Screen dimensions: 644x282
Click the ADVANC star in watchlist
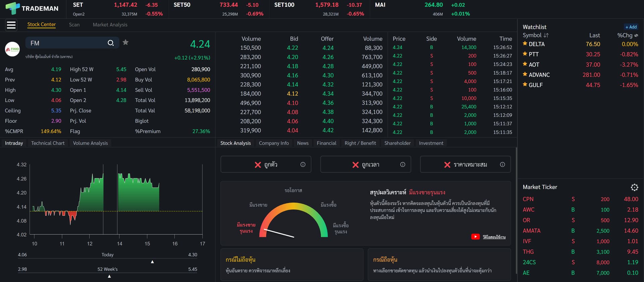[x=525, y=74]
